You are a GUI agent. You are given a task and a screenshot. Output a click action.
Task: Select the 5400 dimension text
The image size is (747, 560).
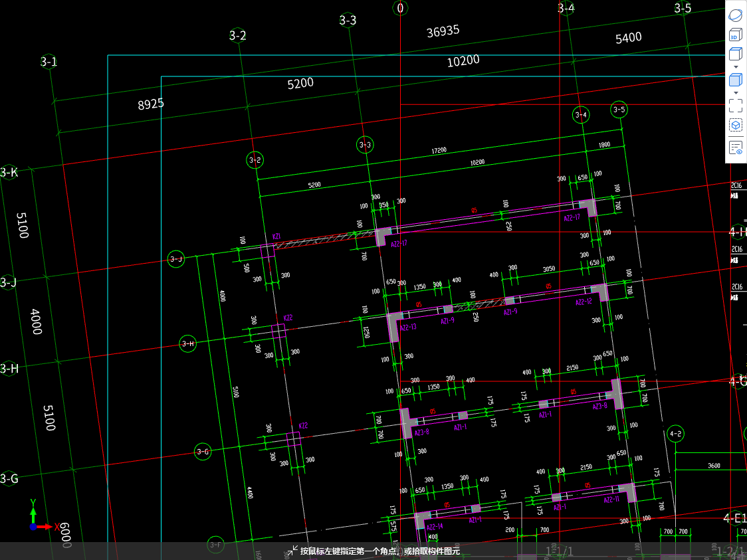[629, 38]
